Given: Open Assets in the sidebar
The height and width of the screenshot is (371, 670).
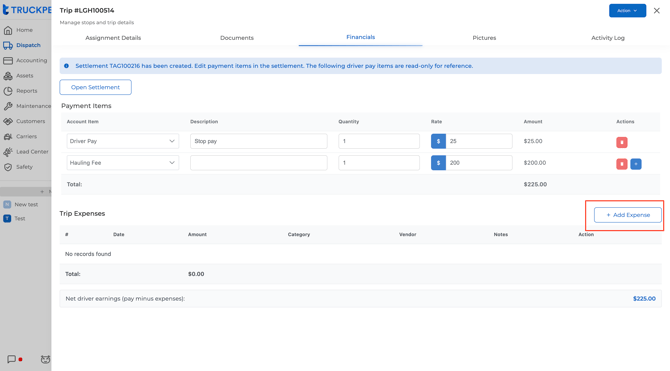Looking at the screenshot, I should (x=25, y=76).
